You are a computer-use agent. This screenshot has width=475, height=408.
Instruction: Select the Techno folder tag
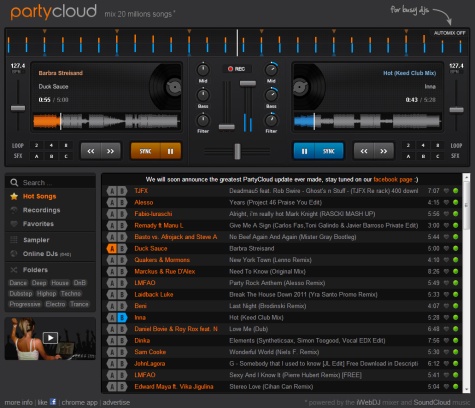(x=71, y=294)
